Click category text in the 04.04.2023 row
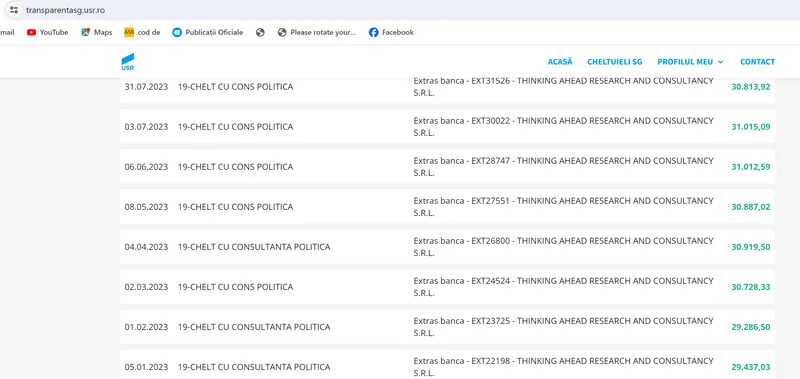The width and height of the screenshot is (800, 379). (x=254, y=247)
